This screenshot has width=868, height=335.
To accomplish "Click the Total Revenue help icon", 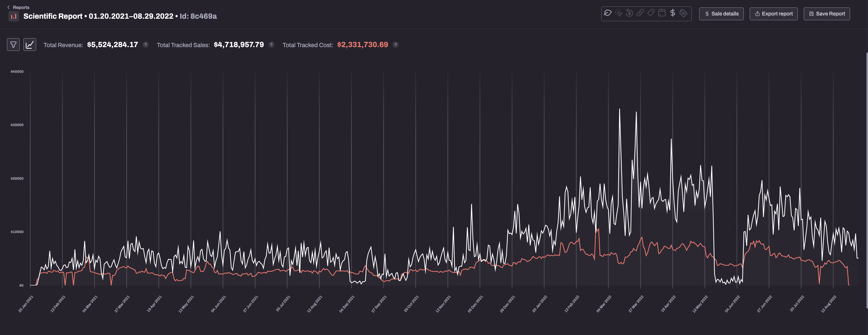I will click(146, 45).
